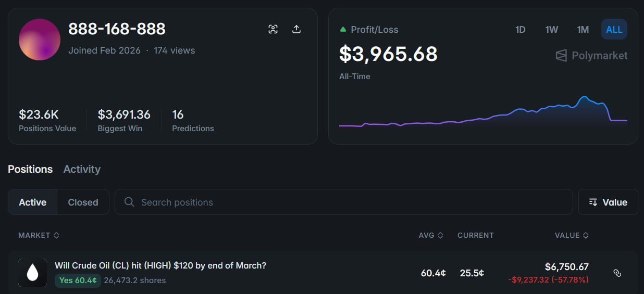
Task: Switch to the Activity tab
Action: [x=82, y=169]
